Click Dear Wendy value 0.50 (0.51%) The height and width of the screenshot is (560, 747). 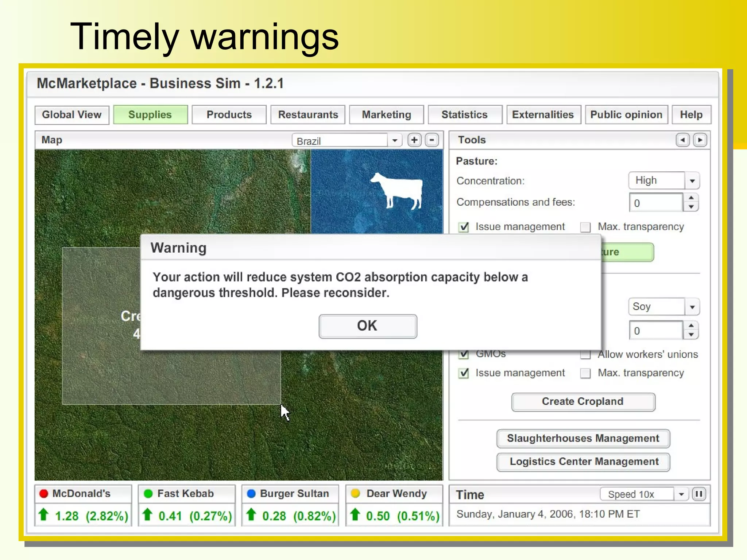[403, 516]
